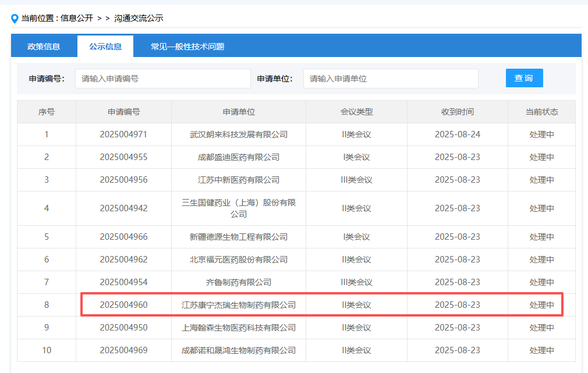Click I类会议 in 成都盛迪医药 row
The height and width of the screenshot is (373, 588).
pos(357,157)
